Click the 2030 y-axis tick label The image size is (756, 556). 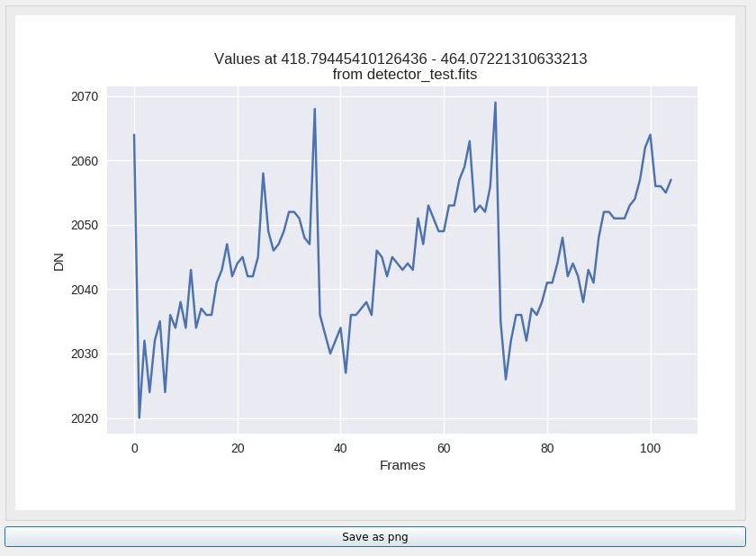(x=85, y=354)
